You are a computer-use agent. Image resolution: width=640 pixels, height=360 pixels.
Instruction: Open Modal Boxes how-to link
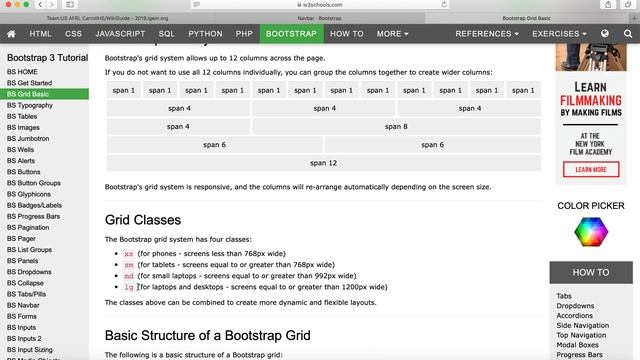(x=577, y=345)
